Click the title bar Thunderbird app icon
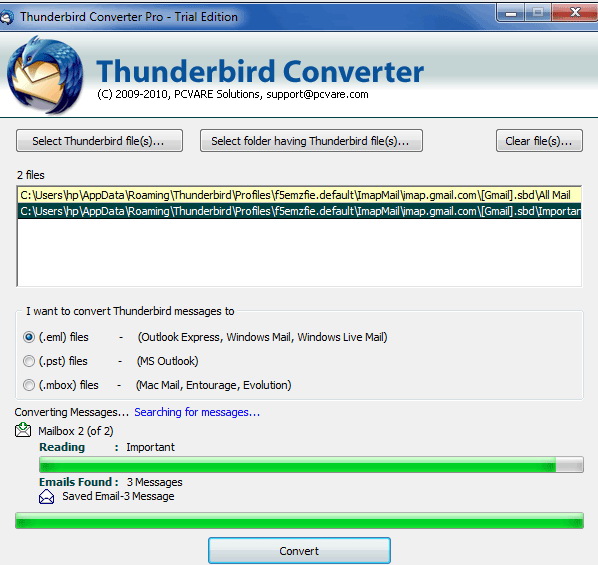This screenshot has width=598, height=565. pos(7,17)
